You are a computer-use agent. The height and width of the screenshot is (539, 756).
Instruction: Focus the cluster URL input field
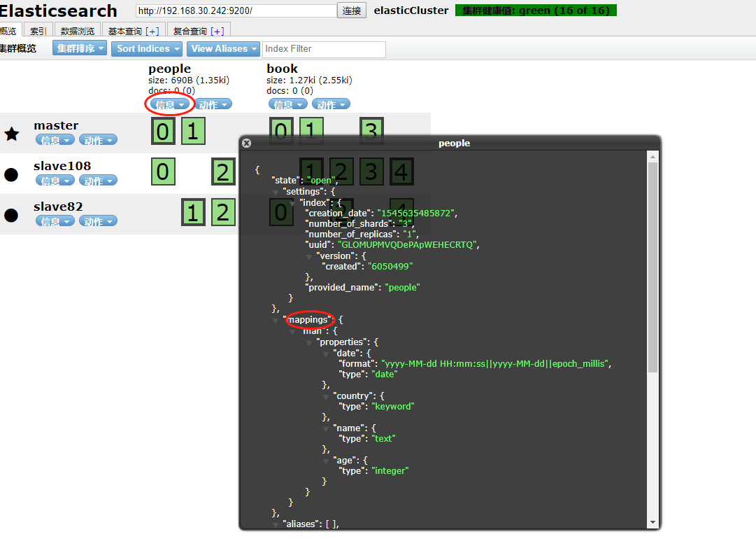point(236,10)
